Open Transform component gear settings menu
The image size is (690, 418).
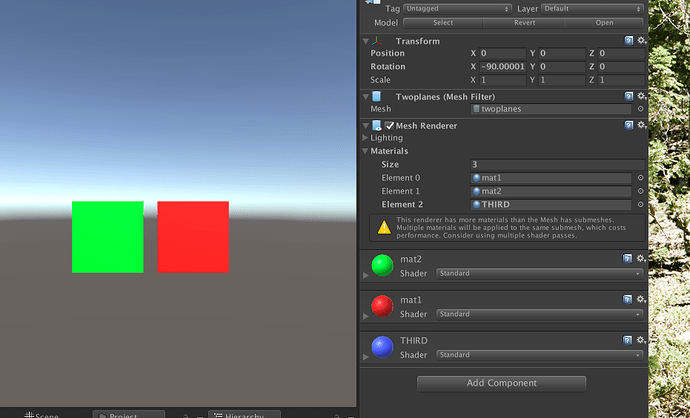[642, 40]
